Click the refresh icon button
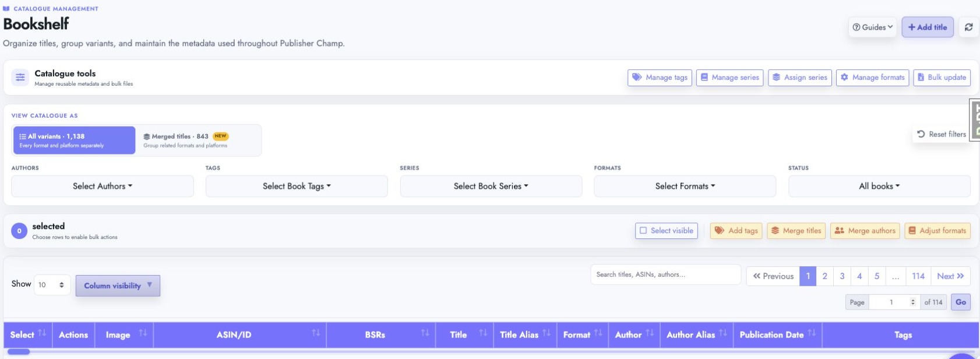Image resolution: width=980 pixels, height=359 pixels. 968,27
